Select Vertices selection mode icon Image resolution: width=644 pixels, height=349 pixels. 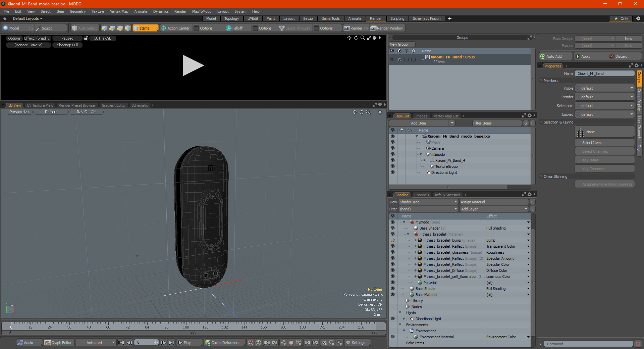tap(104, 28)
